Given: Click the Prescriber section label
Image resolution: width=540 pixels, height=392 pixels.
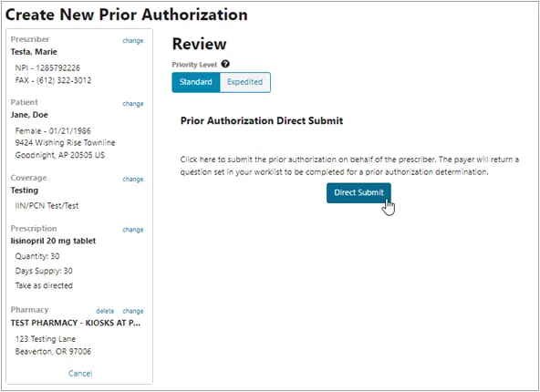Looking at the screenshot, I should point(29,39).
